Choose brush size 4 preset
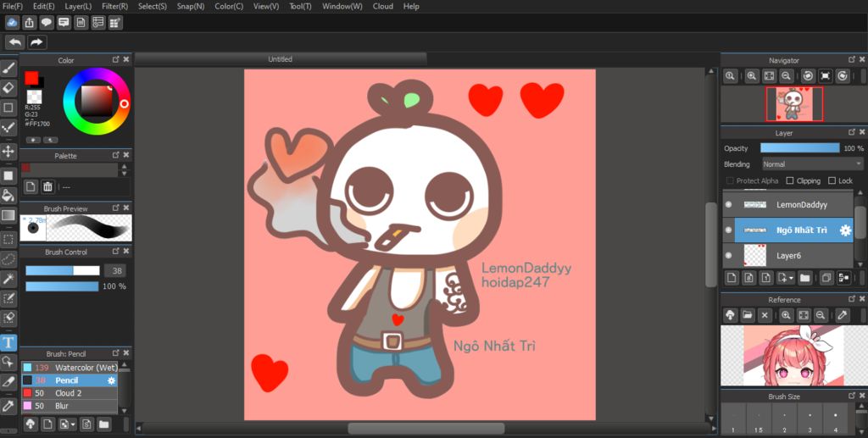Viewport: 868px width, 438px height. tap(835, 419)
